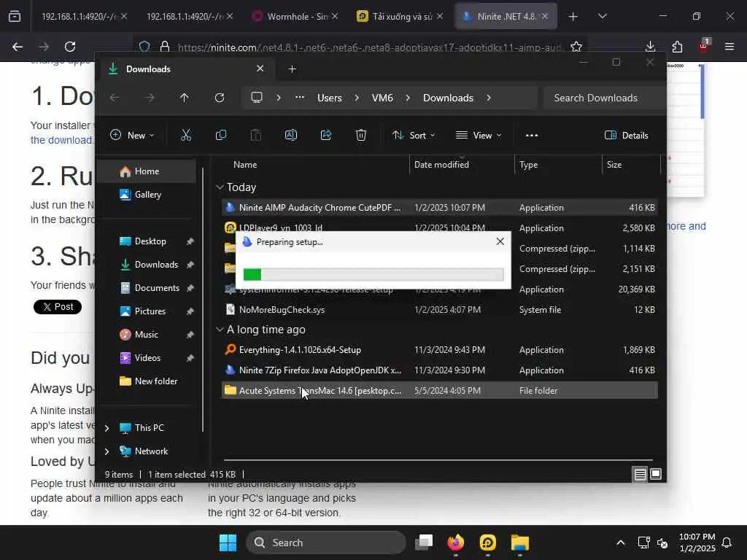Open Pictures in Quick access
747x560 pixels.
tap(150, 311)
